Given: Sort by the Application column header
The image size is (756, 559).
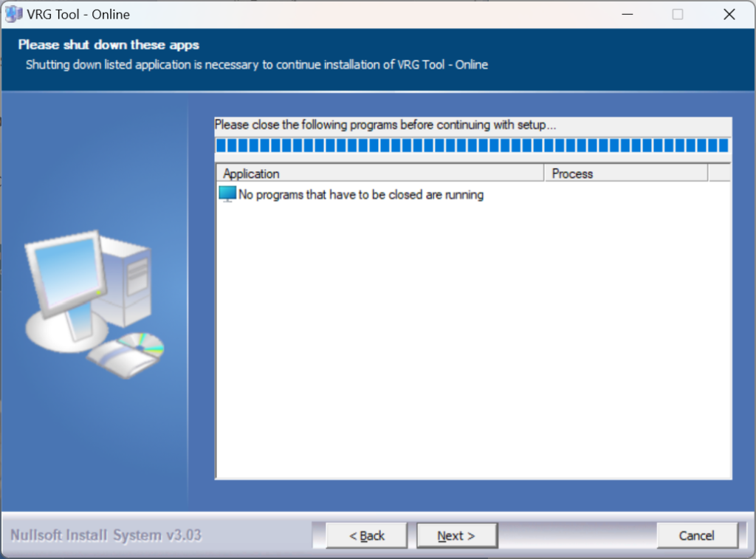Looking at the screenshot, I should coord(379,174).
